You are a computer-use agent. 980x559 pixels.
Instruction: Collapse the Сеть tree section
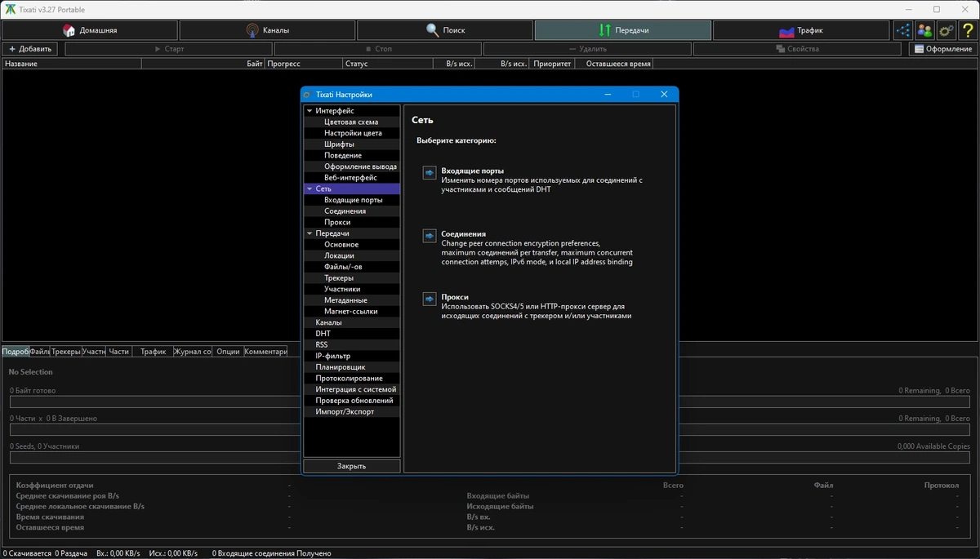coord(310,189)
